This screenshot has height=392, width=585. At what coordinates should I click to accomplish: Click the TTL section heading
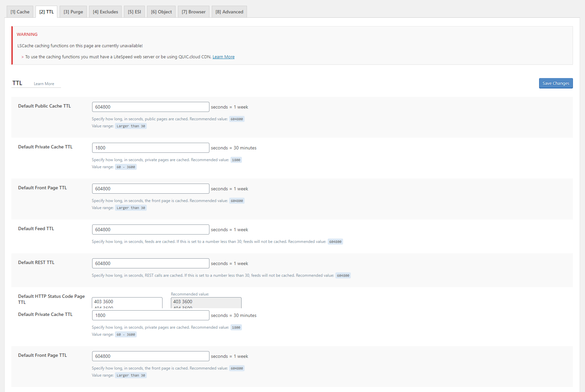point(17,83)
